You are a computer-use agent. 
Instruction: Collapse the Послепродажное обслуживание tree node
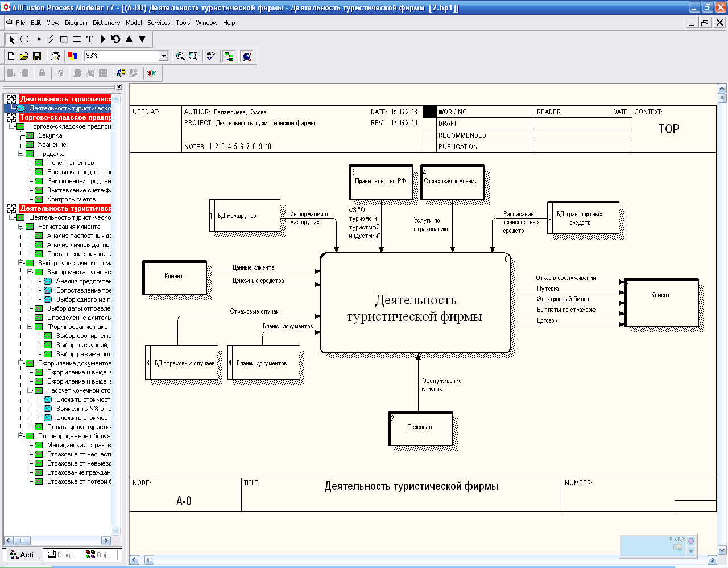point(21,436)
